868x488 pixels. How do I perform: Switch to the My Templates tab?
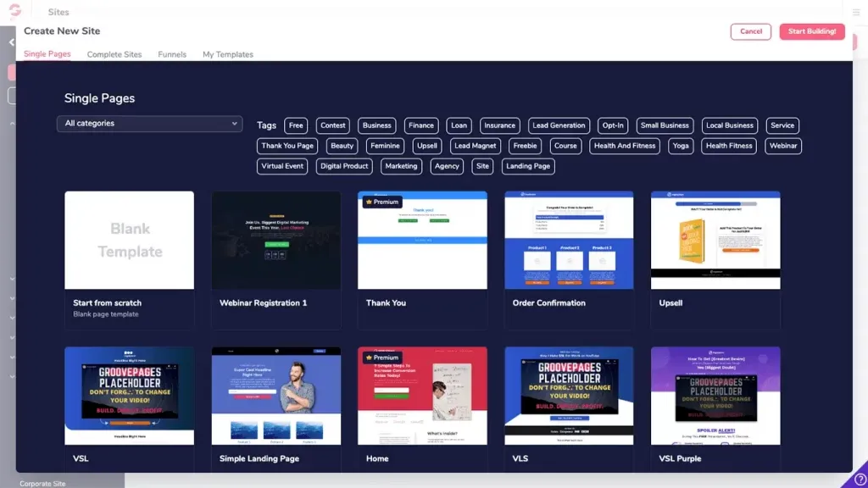pos(227,54)
